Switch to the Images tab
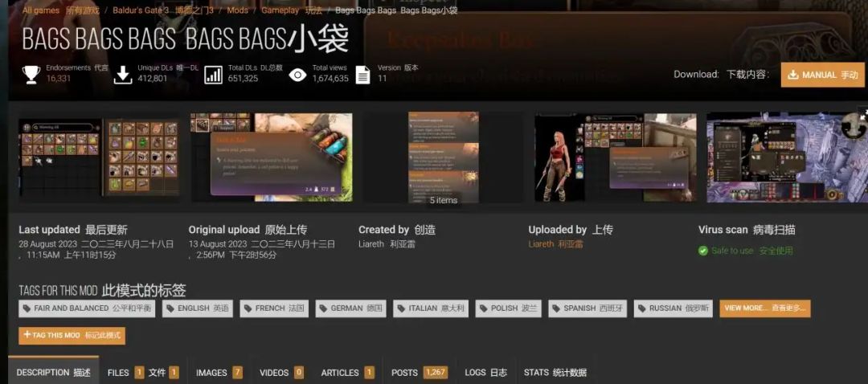This screenshot has height=384, width=868. [219, 373]
